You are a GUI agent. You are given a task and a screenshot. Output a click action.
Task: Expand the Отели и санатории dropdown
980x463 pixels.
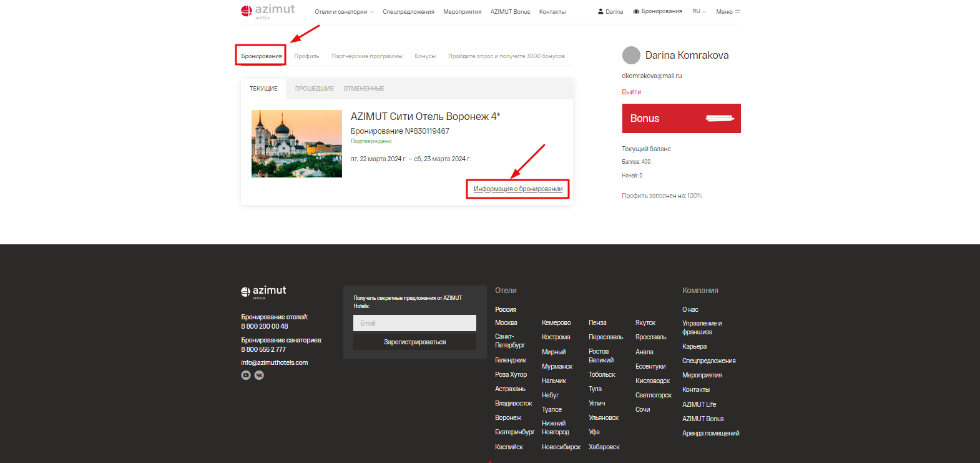tap(344, 11)
